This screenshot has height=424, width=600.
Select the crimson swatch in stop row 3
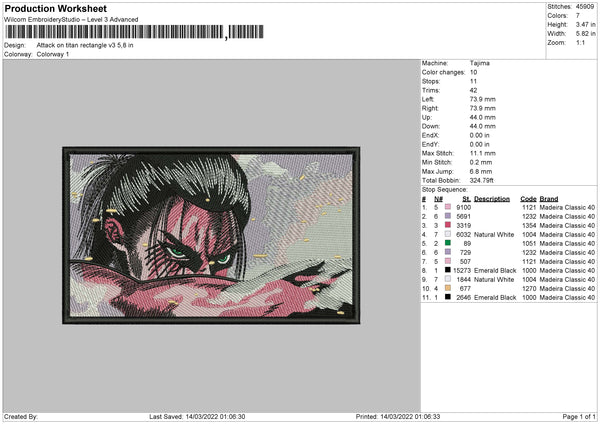point(448,225)
